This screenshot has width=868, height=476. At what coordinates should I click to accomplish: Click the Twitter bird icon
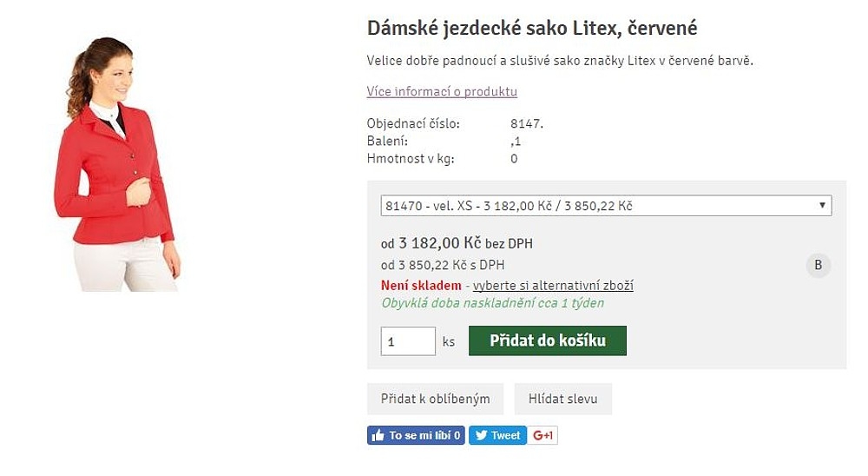pos(481,436)
